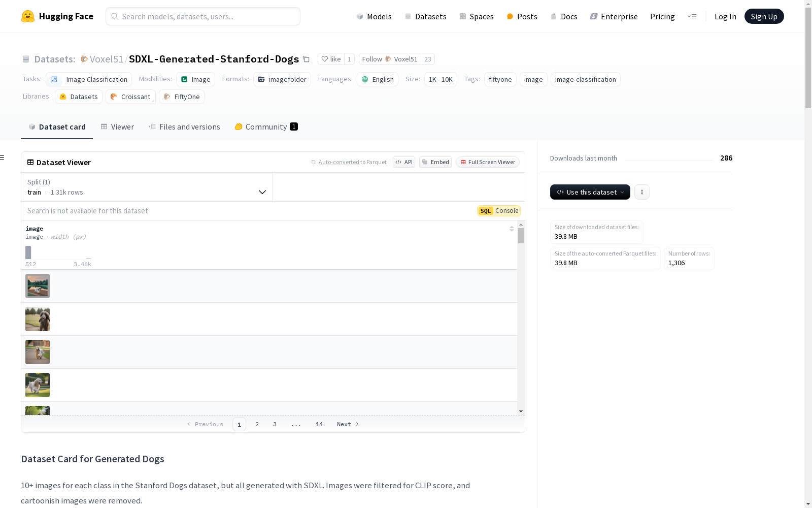Click the Voxel51 owner avatar icon
The image size is (812, 508).
(84, 59)
